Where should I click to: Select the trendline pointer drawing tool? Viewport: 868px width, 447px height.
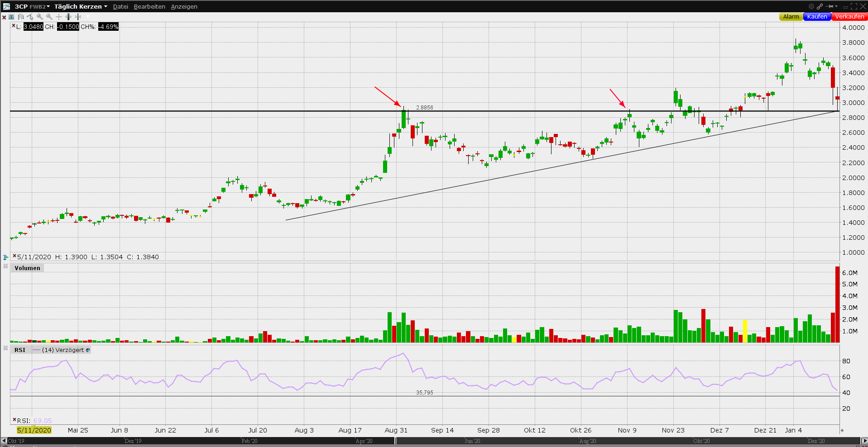coord(30,17)
